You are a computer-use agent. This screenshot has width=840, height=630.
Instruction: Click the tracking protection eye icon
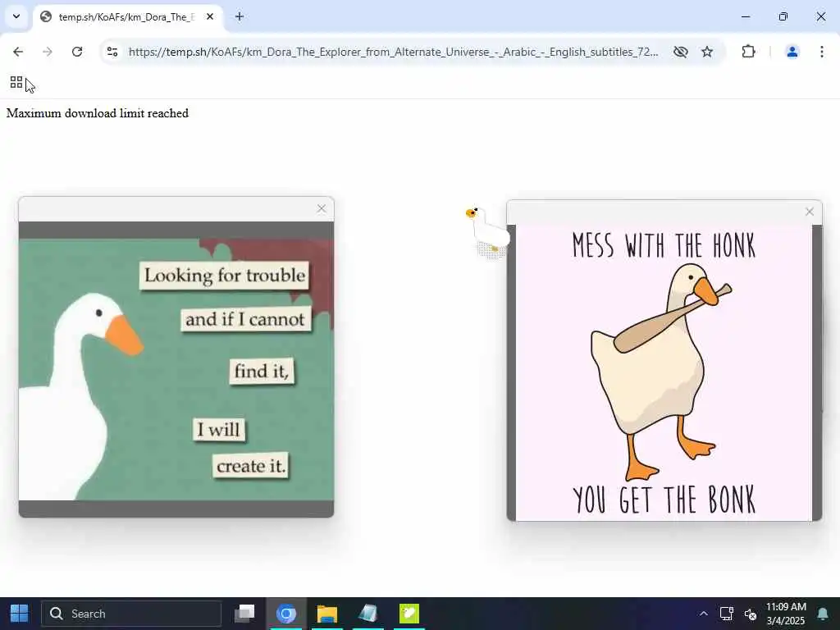coord(680,52)
